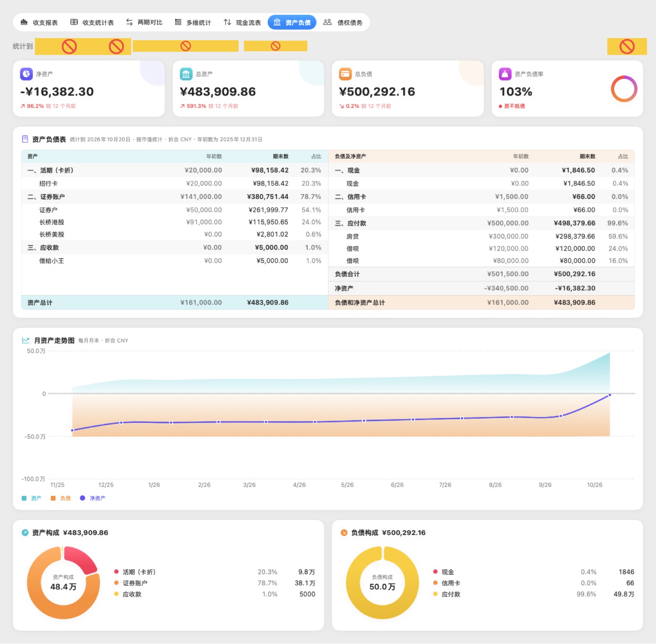Toggle 负债 series in chart legend

point(61,498)
